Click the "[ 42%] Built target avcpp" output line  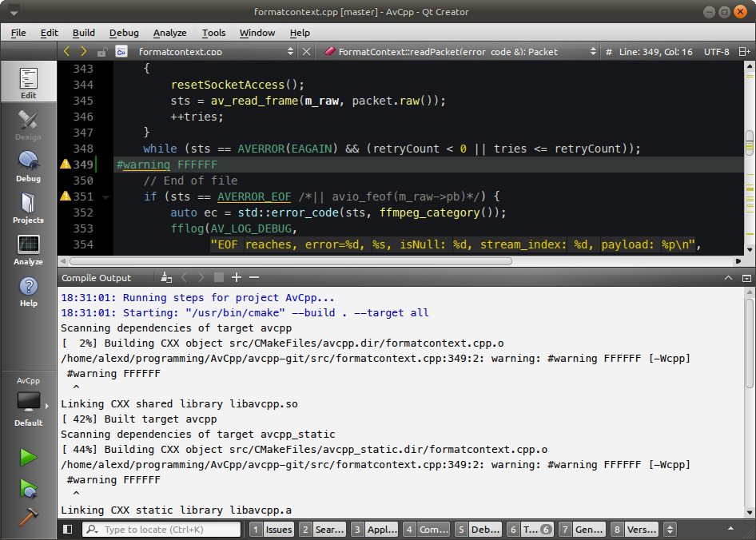click(139, 419)
